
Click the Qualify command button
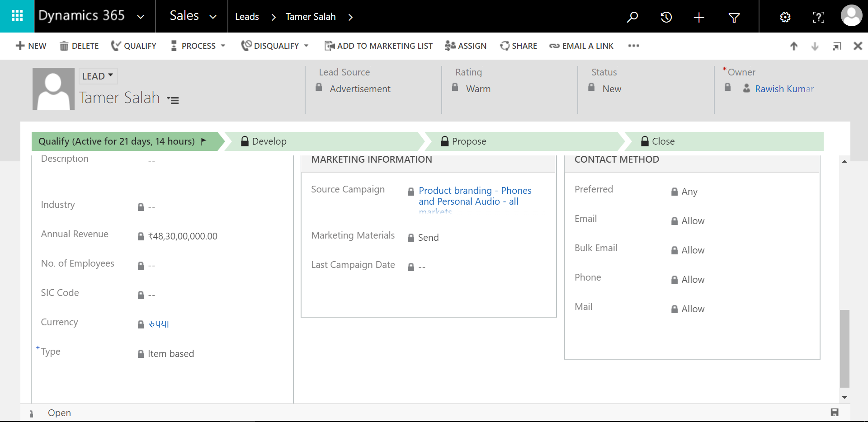[x=134, y=46]
